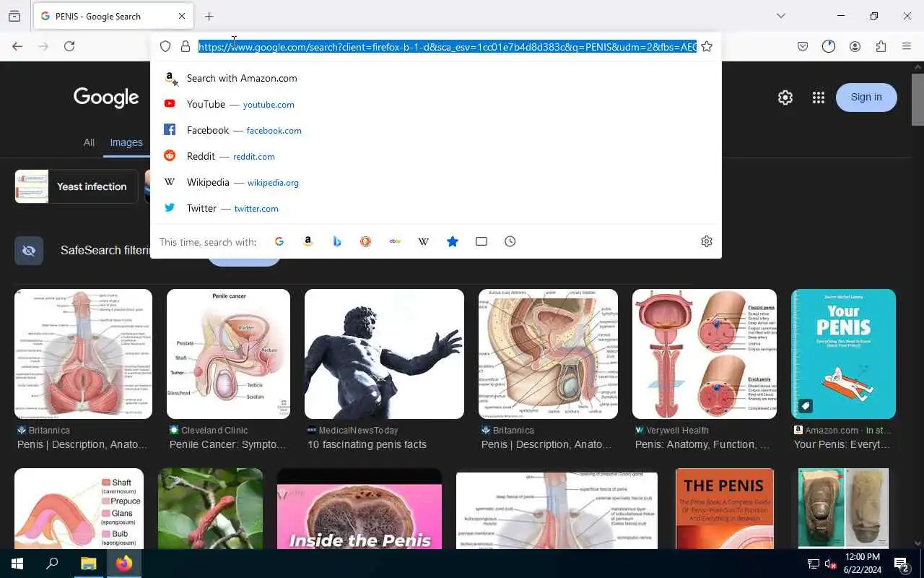Click the page vertical scrollbar thumb
Screen dimensions: 924x578
tap(918, 100)
